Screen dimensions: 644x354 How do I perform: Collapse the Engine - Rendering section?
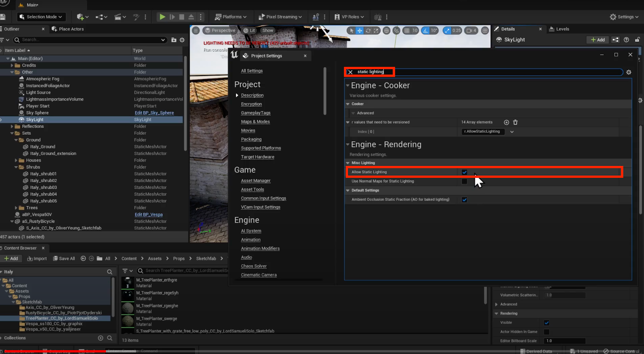point(348,144)
